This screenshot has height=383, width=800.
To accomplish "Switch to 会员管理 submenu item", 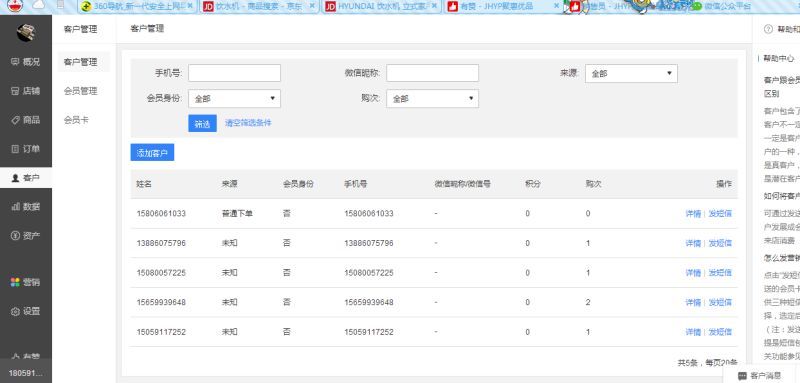I will pos(80,91).
